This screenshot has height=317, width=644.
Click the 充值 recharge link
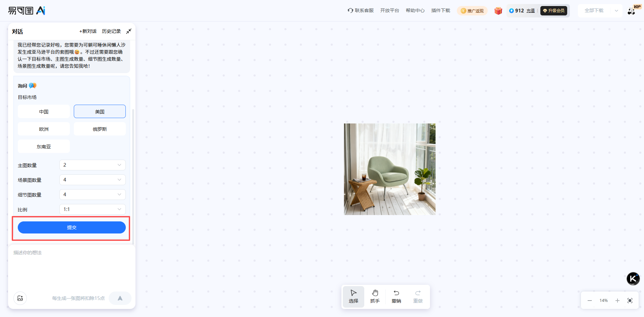pyautogui.click(x=531, y=11)
